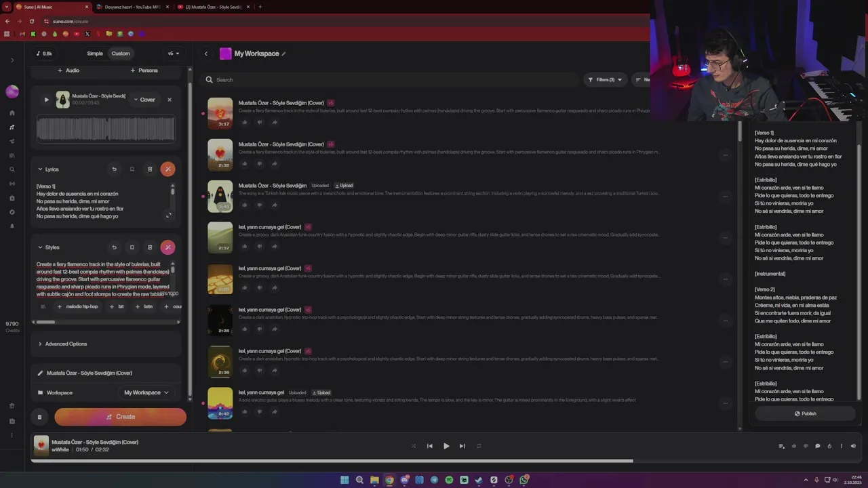Undo changes in the Lyrics section
This screenshot has height=488, width=868.
[114, 169]
